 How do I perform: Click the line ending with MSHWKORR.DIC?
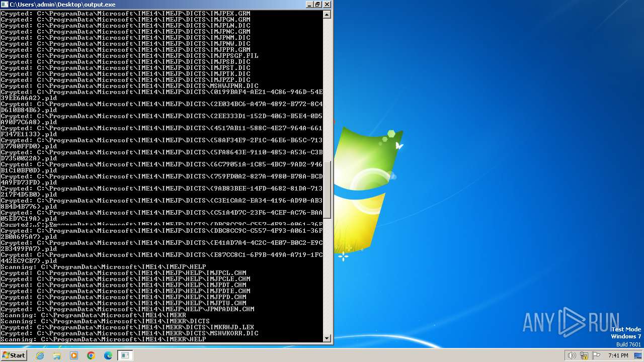pyautogui.click(x=129, y=333)
